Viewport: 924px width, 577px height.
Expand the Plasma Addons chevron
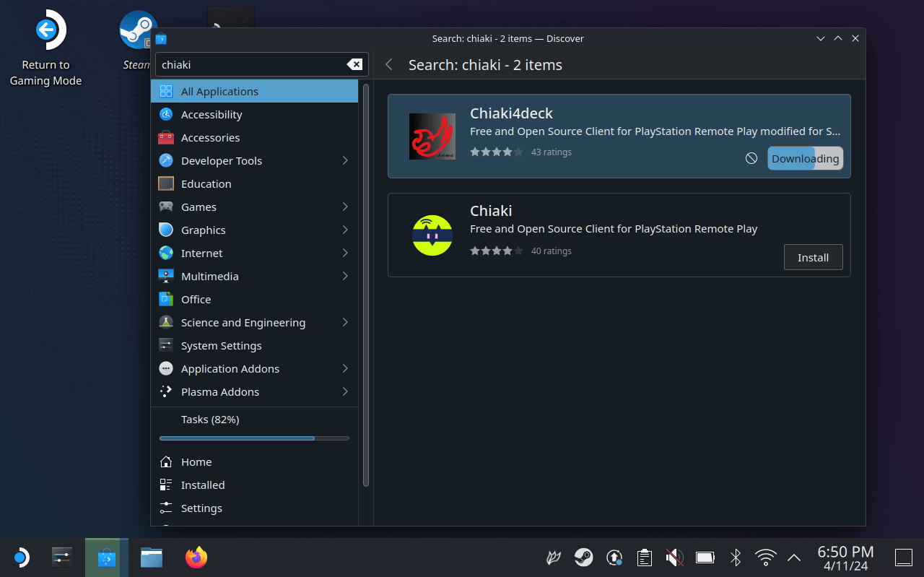tap(345, 392)
